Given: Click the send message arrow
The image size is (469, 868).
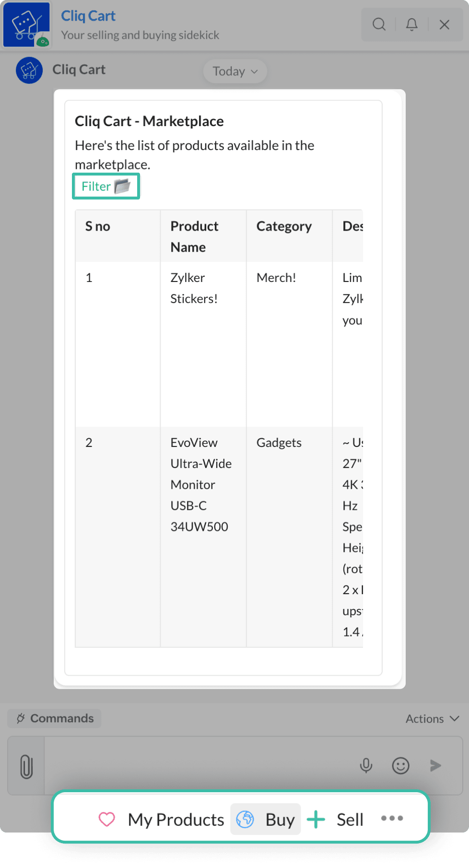Looking at the screenshot, I should click(435, 765).
